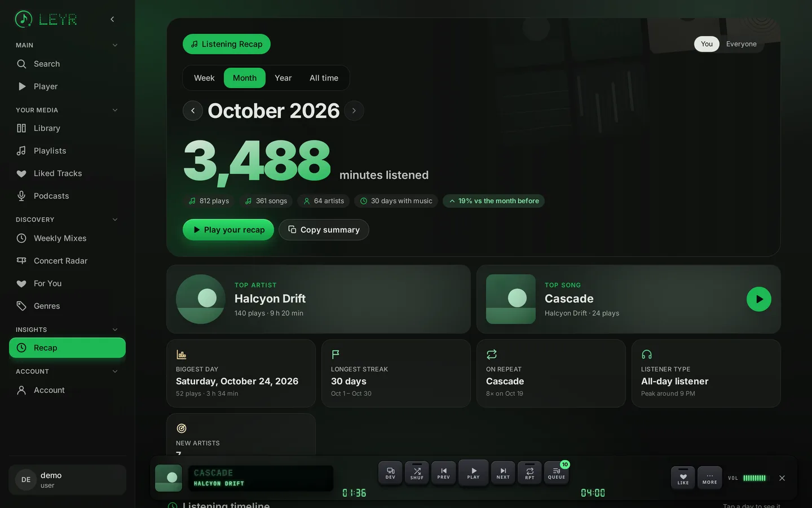Skip to the next track
This screenshot has width=812, height=508.
point(503,473)
